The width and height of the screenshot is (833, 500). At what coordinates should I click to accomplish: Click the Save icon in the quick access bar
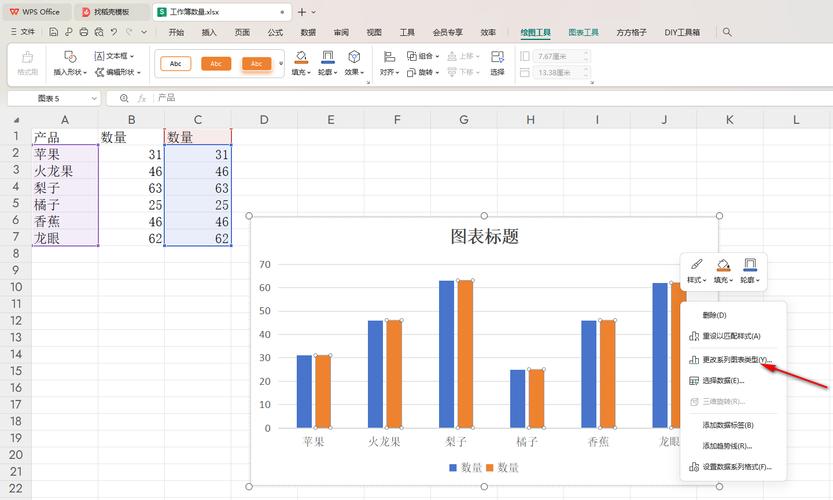coord(53,32)
